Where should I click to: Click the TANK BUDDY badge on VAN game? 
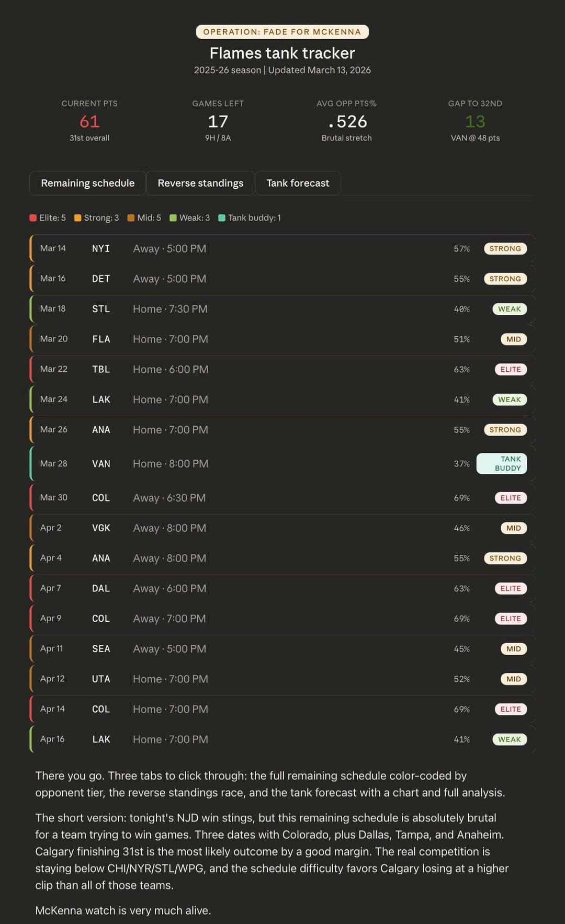point(502,464)
